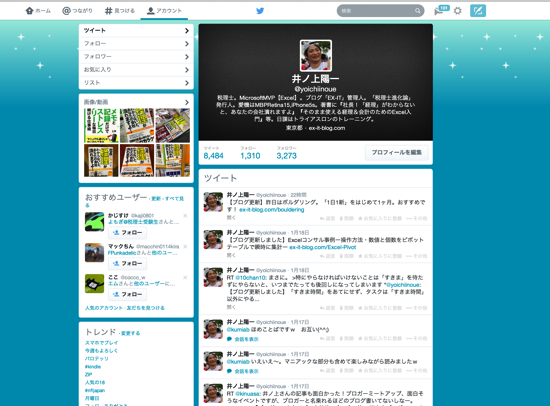
Task: Click the Twitter bird logo
Action: (x=260, y=11)
